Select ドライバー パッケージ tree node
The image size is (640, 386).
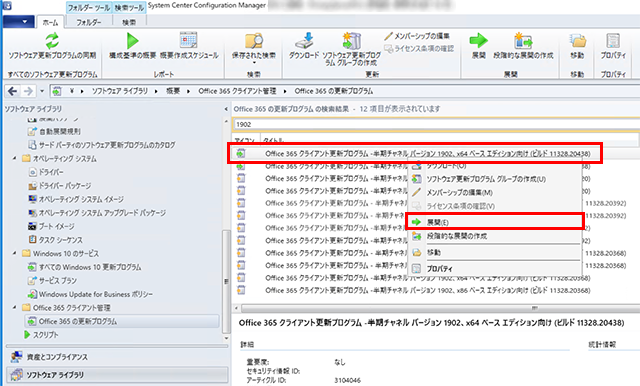click(59, 186)
